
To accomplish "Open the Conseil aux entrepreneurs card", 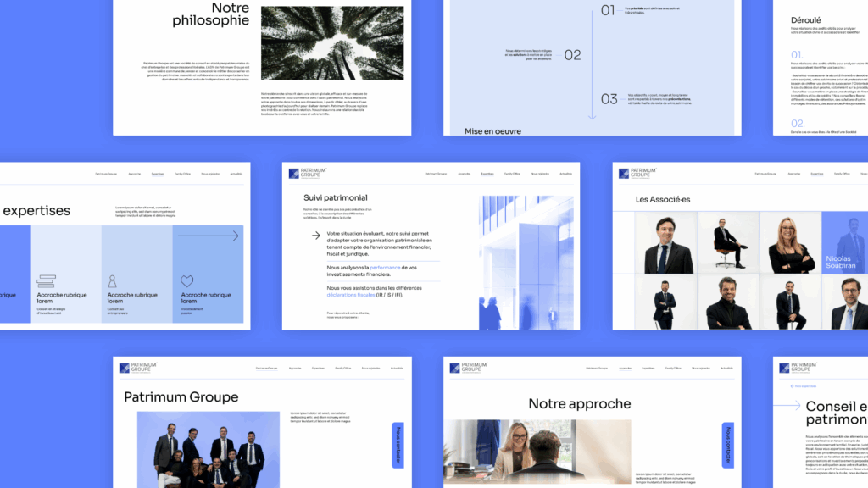I will point(136,274).
